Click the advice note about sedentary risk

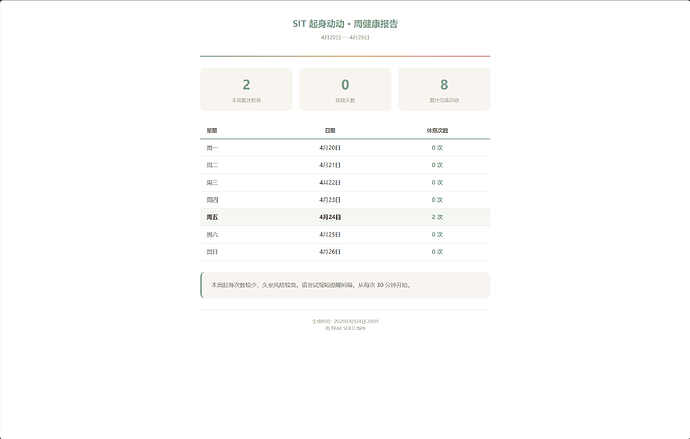(x=311, y=285)
